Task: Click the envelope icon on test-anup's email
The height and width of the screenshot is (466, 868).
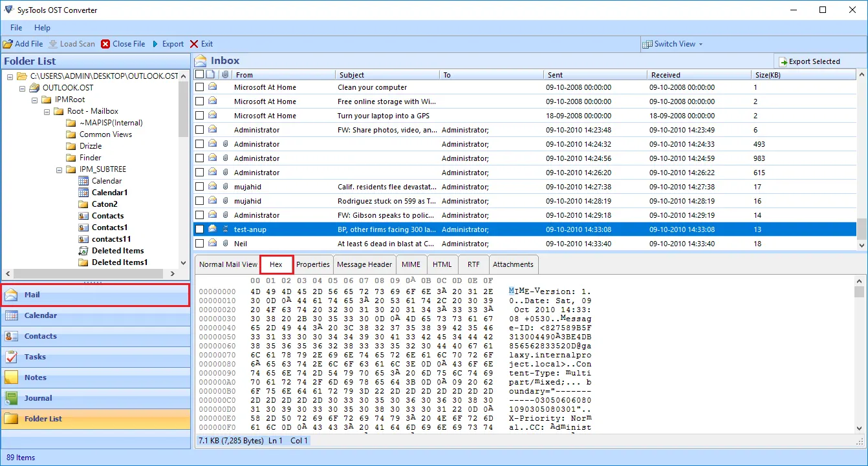Action: tap(212, 229)
